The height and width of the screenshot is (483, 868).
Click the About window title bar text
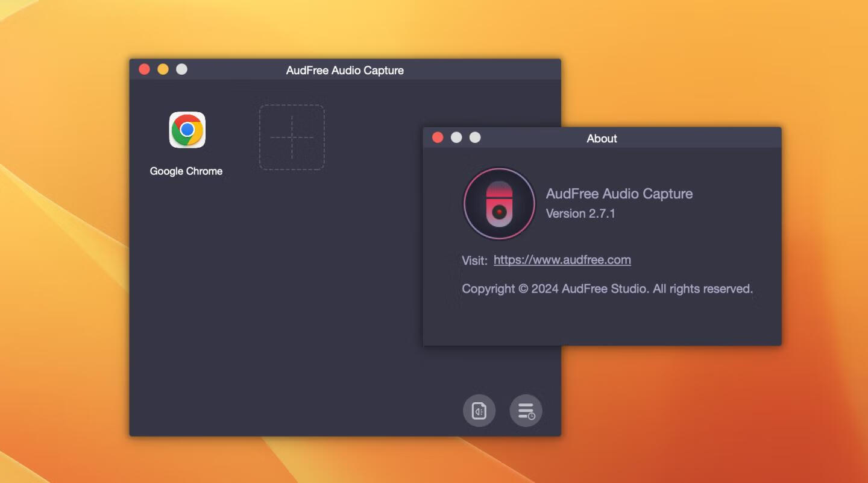(602, 139)
